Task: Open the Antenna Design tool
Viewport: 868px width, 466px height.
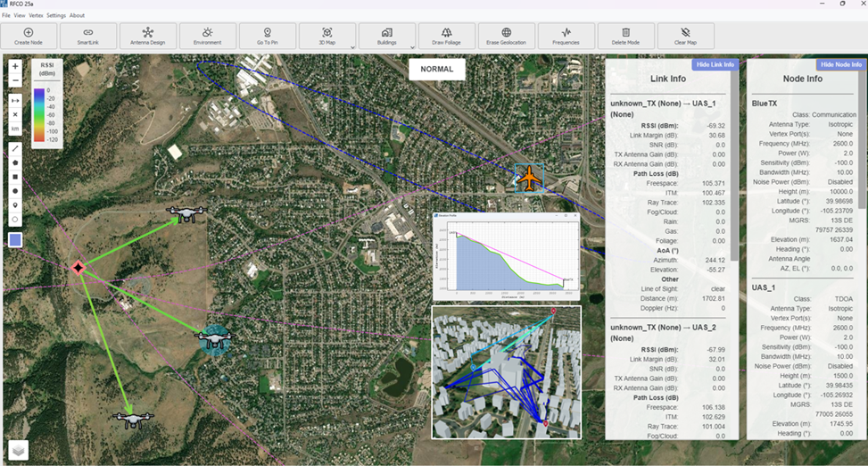Action: click(148, 36)
